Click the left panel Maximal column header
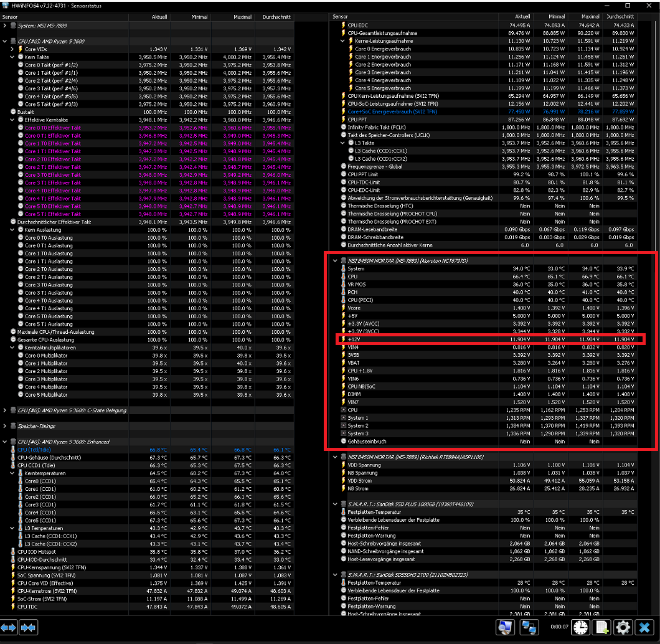 click(233, 17)
